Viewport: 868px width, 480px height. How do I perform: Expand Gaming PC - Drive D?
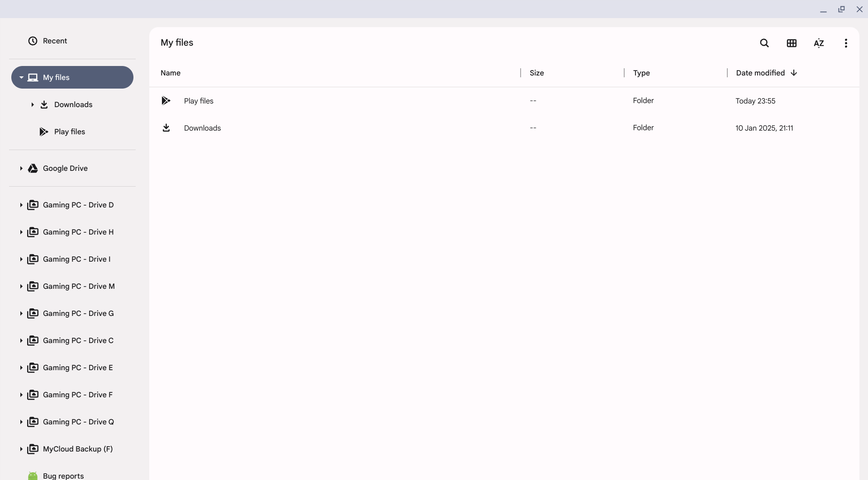21,205
